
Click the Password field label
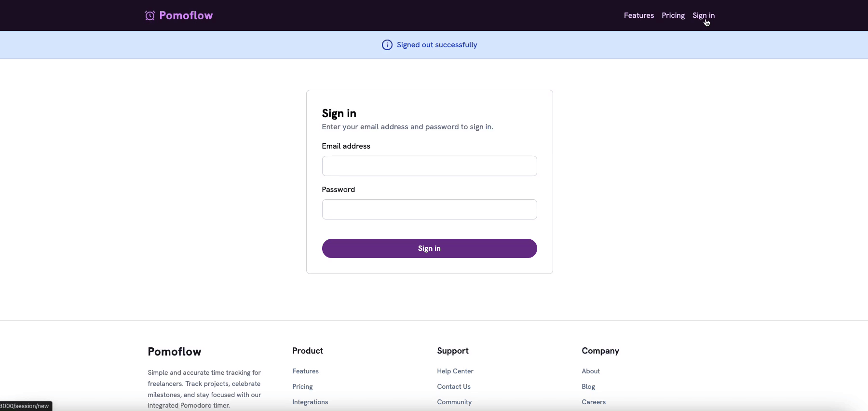338,190
